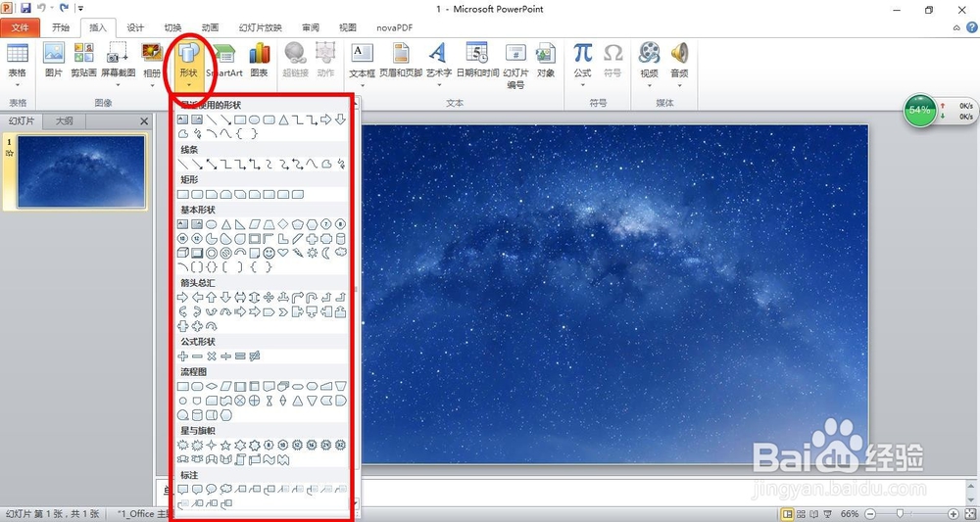The height and width of the screenshot is (522, 980).
Task: Expand the 表格 table dropdown
Action: coord(18,85)
